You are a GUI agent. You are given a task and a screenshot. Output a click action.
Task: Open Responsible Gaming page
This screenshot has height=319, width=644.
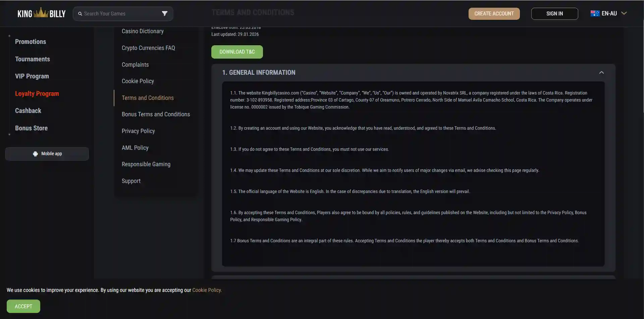(146, 164)
